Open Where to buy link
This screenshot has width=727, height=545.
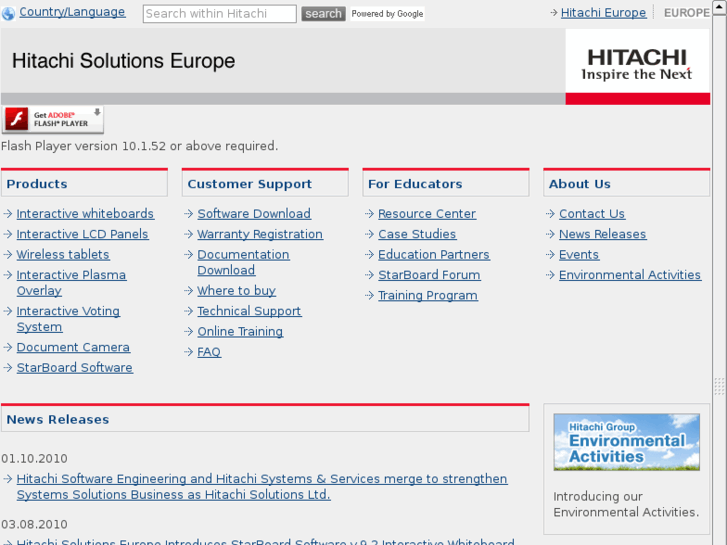tap(236, 291)
